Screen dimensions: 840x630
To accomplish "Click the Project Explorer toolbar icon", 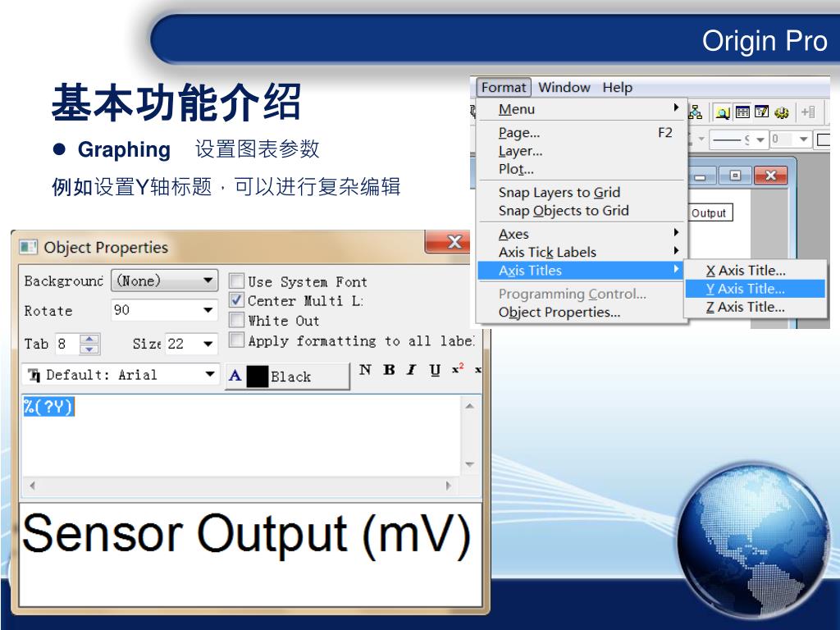I will [x=722, y=112].
